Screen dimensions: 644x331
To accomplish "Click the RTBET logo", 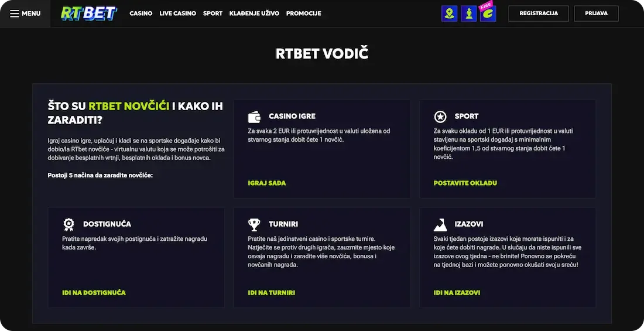I will (x=89, y=13).
